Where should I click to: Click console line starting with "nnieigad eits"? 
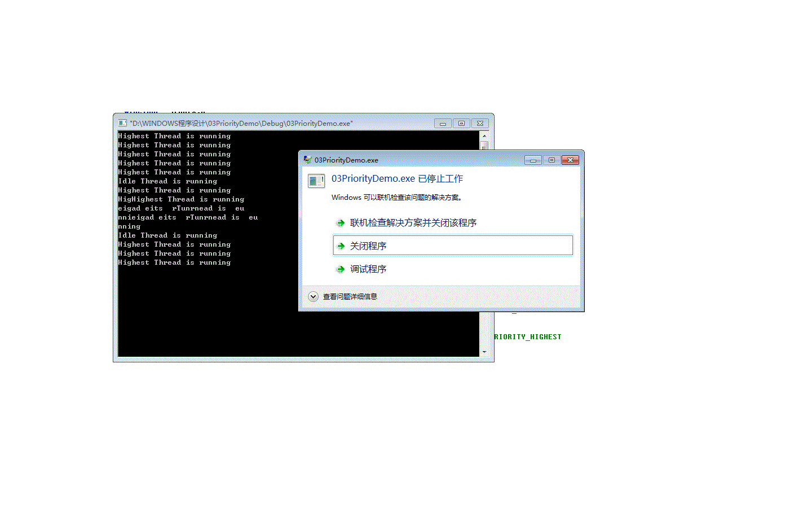[x=188, y=217]
